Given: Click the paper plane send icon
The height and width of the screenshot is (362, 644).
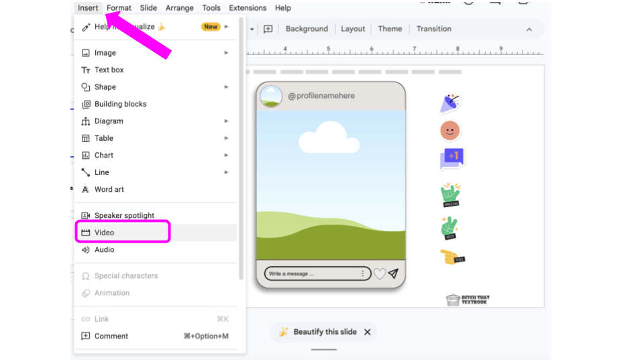Looking at the screenshot, I should click(394, 274).
